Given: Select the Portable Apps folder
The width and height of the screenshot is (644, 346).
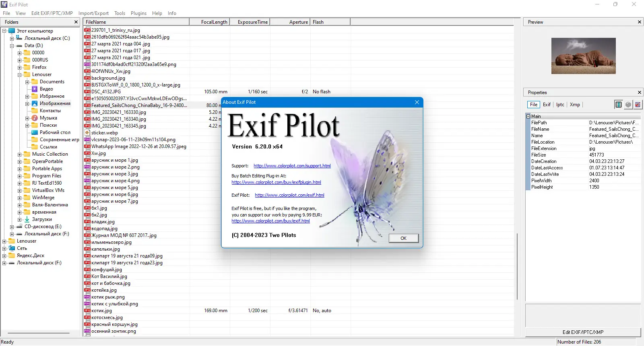Looking at the screenshot, I should [x=47, y=169].
